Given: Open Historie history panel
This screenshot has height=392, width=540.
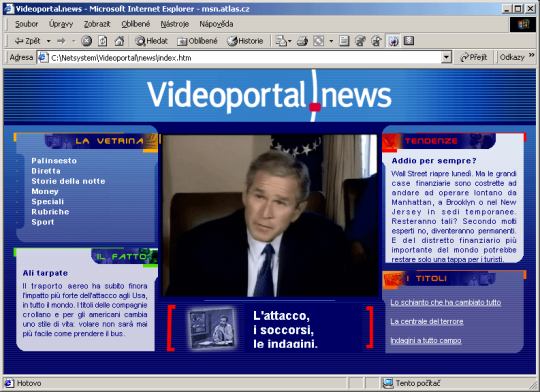Looking at the screenshot, I should (245, 41).
